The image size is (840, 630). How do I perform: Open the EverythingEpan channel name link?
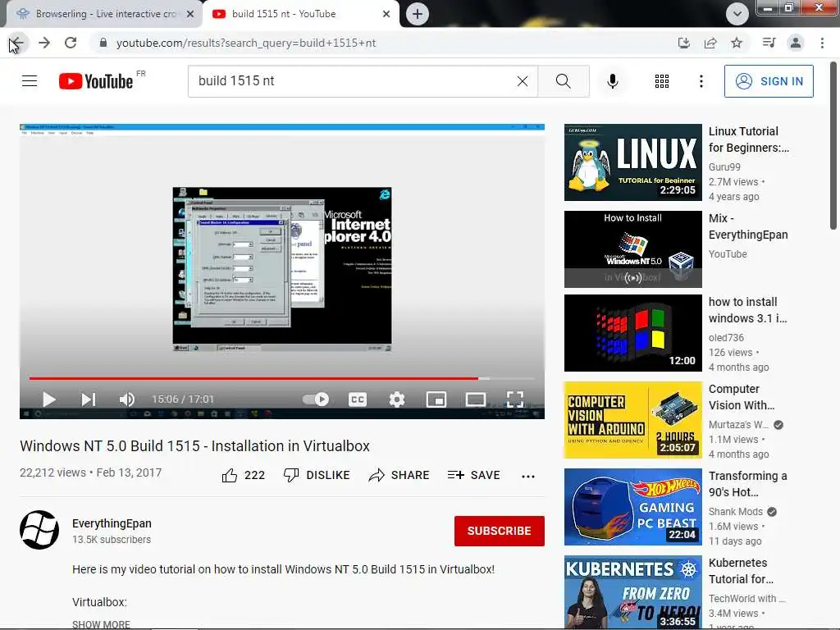pos(112,523)
